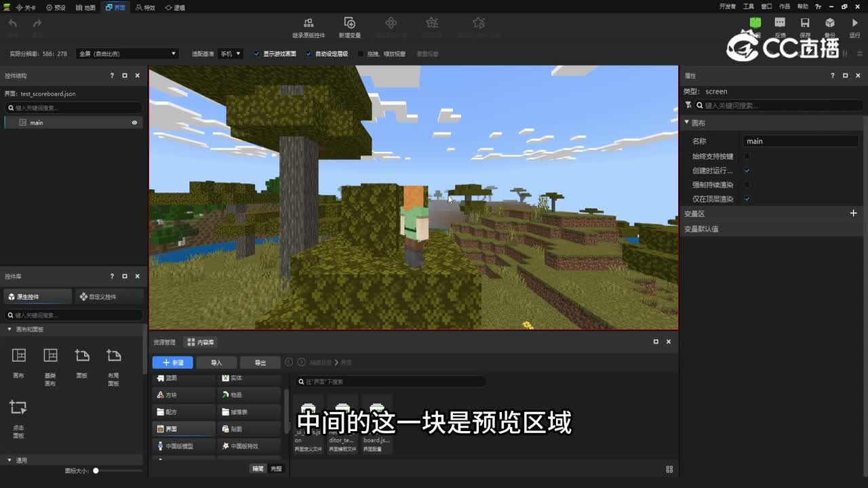Image resolution: width=868 pixels, height=488 pixels.
Task: Click the undo arrow in the toolbar
Action: pyautogui.click(x=13, y=23)
